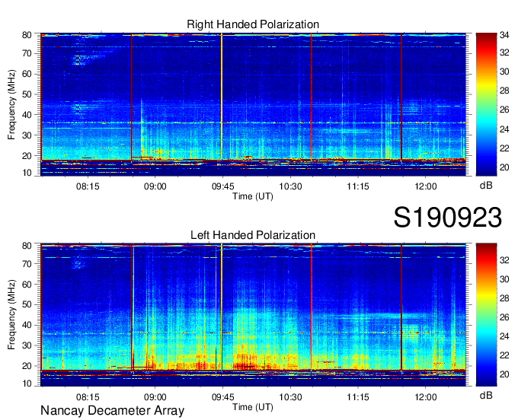The width and height of the screenshot is (518, 420).
Task: Click the 11:15 tick label under the Right Handed plot
Action: pos(358,186)
